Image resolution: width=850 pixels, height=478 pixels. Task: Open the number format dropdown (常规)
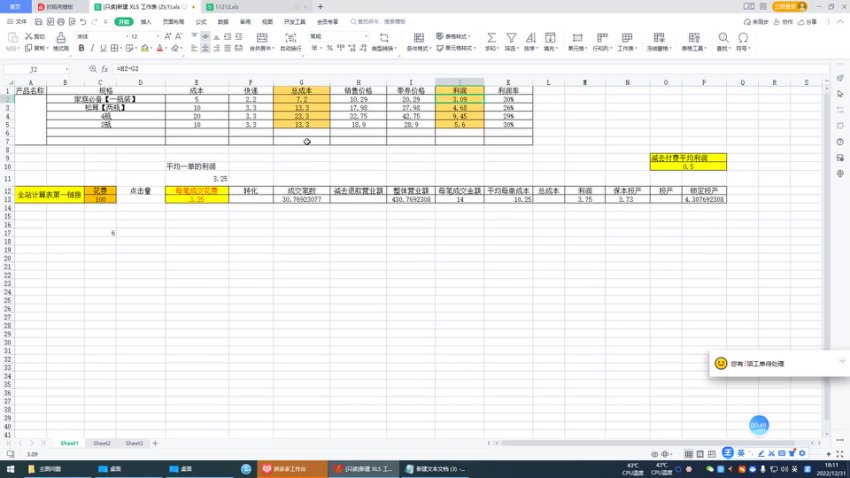[x=366, y=36]
